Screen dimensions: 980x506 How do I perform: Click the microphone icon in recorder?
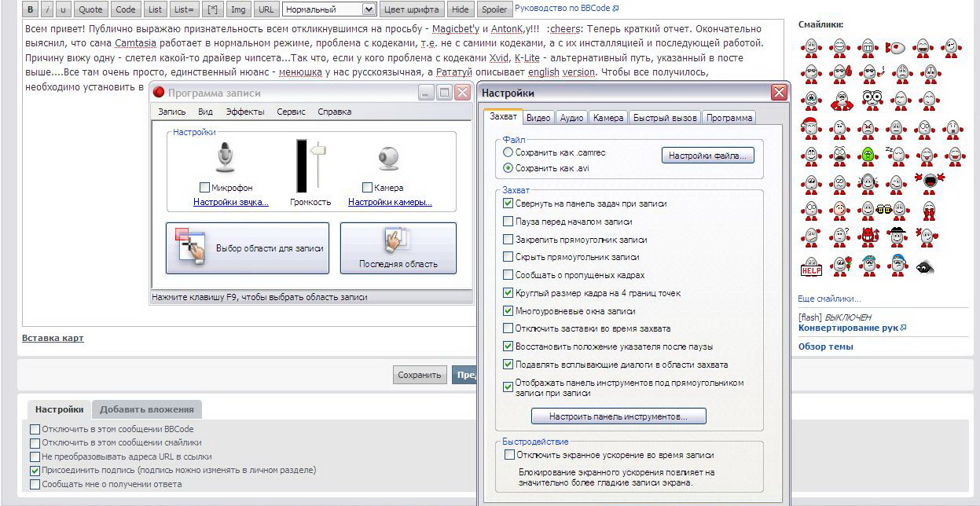tap(226, 159)
